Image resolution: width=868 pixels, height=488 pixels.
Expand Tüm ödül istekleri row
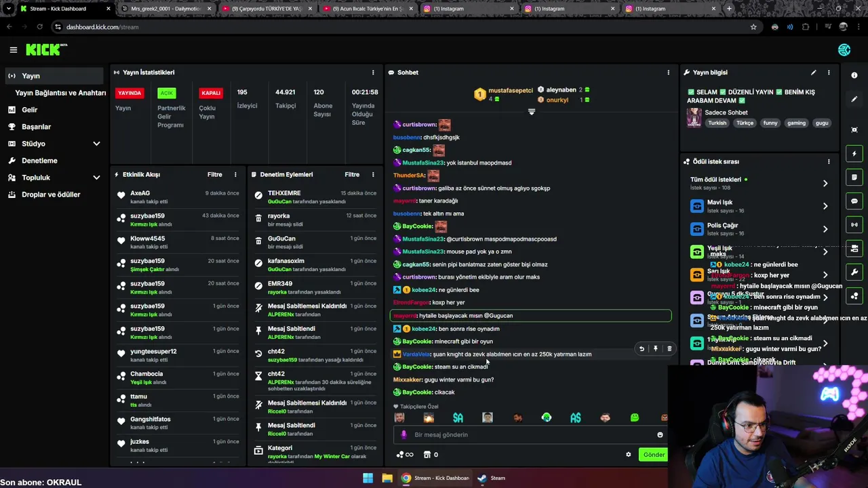coord(759,183)
